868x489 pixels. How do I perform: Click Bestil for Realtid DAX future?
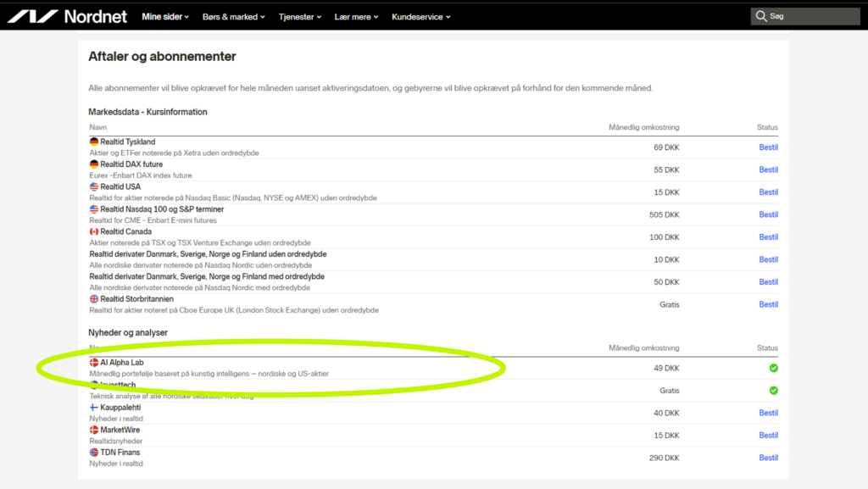[x=768, y=169]
